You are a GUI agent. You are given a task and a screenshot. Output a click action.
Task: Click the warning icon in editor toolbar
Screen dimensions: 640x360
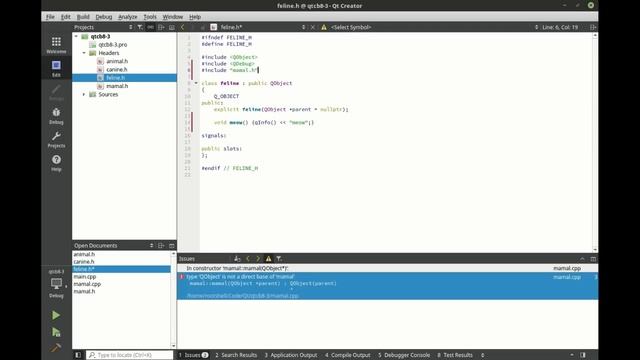[324, 27]
